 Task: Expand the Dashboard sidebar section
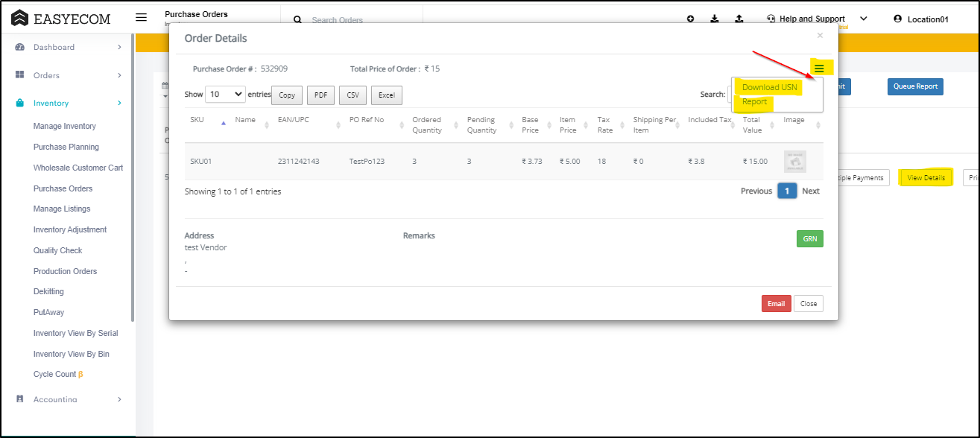point(119,48)
